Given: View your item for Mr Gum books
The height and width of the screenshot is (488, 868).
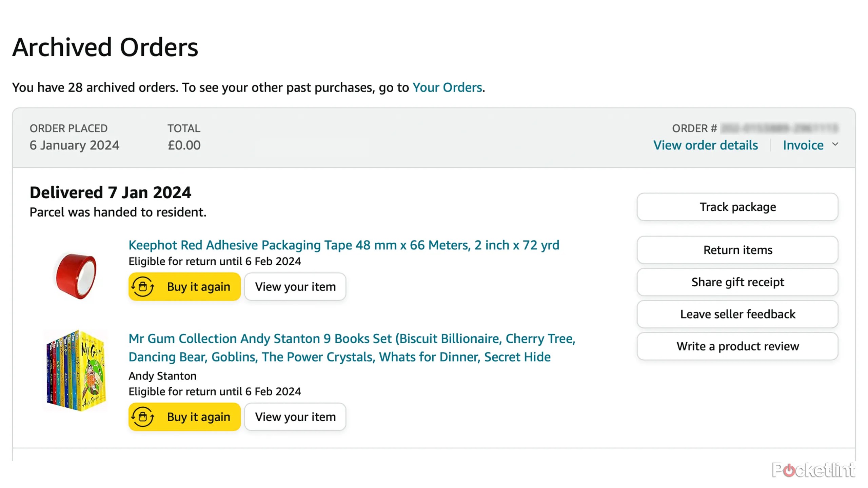Looking at the screenshot, I should [295, 417].
